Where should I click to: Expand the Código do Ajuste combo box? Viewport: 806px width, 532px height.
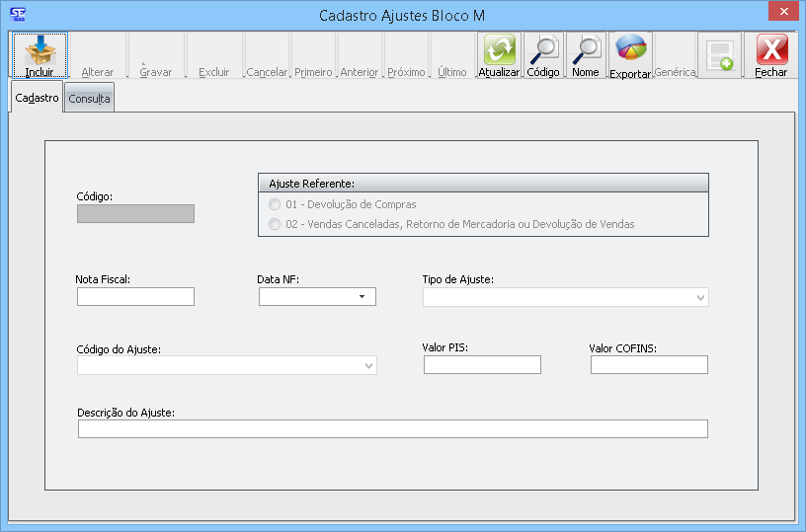pyautogui.click(x=368, y=366)
